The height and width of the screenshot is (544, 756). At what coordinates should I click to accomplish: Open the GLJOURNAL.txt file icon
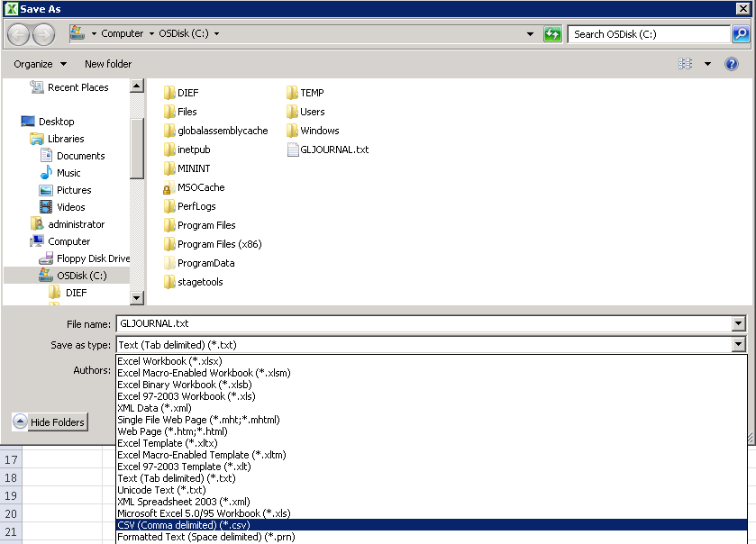coord(293,150)
